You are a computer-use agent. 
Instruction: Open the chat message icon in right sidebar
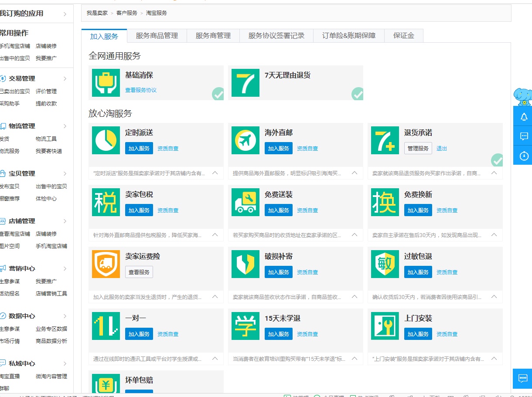[x=524, y=136]
